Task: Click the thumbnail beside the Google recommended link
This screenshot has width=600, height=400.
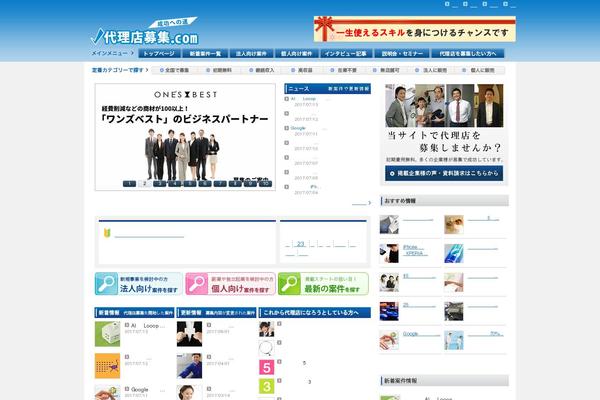Action: tap(389, 340)
